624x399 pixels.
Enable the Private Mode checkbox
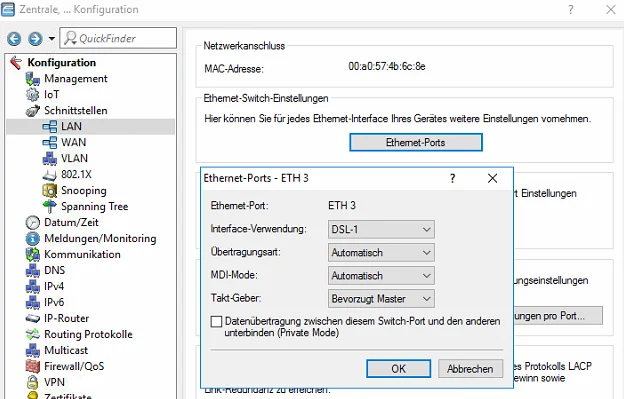pos(216,321)
